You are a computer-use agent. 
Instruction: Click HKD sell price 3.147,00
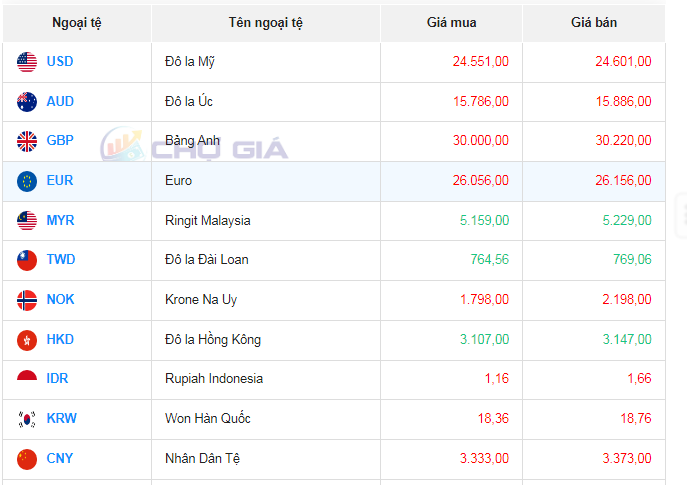pyautogui.click(x=627, y=339)
